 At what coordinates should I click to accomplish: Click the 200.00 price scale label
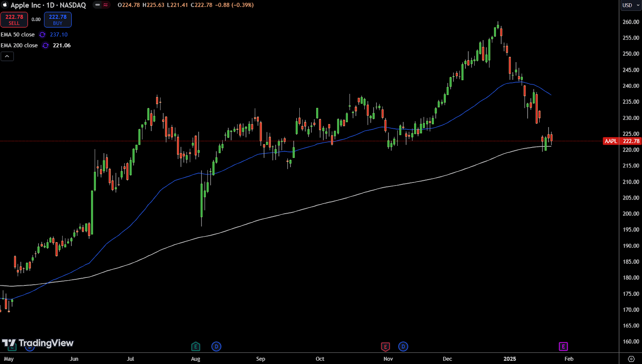631,214
